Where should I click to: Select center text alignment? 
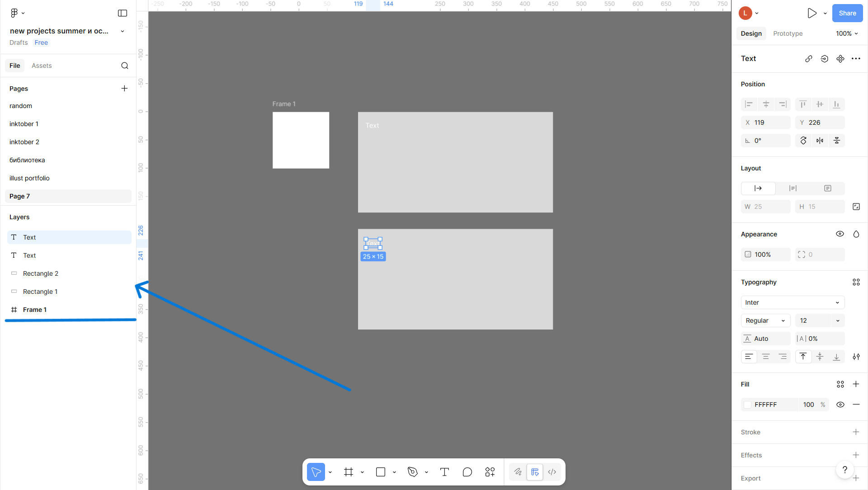765,357
